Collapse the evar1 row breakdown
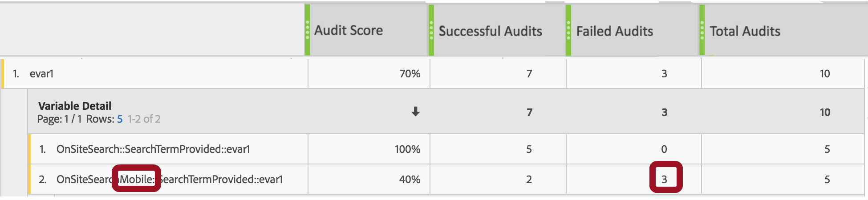The image size is (868, 200). point(41,74)
